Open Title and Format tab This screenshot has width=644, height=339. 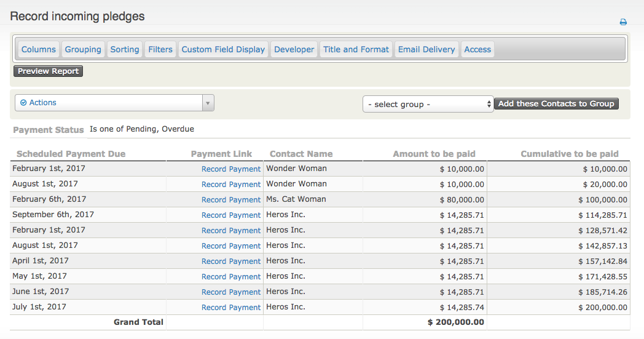click(356, 49)
